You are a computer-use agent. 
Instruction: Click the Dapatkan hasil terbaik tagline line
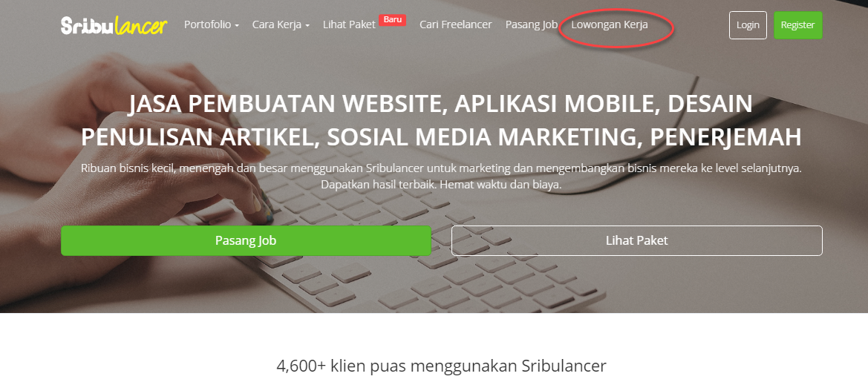click(x=441, y=185)
